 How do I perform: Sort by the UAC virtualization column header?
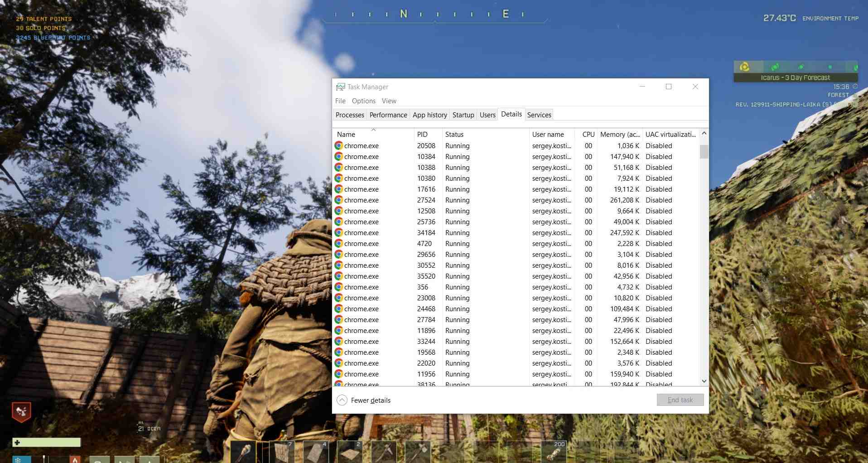671,134
